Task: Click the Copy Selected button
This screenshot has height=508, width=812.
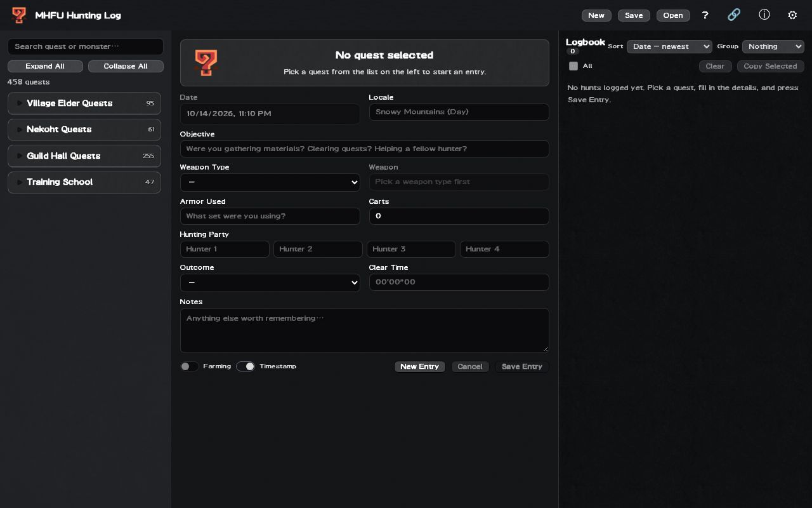Action: pos(771,66)
